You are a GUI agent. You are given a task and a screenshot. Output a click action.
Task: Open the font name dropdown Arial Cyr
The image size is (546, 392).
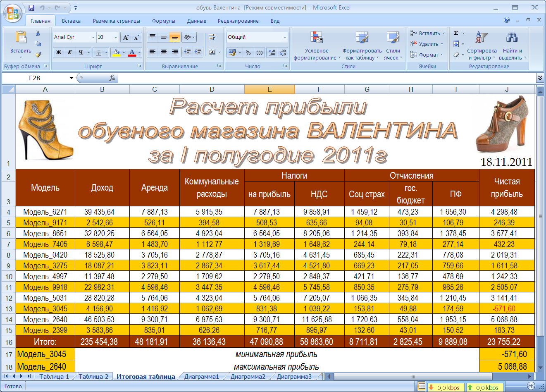click(x=93, y=37)
